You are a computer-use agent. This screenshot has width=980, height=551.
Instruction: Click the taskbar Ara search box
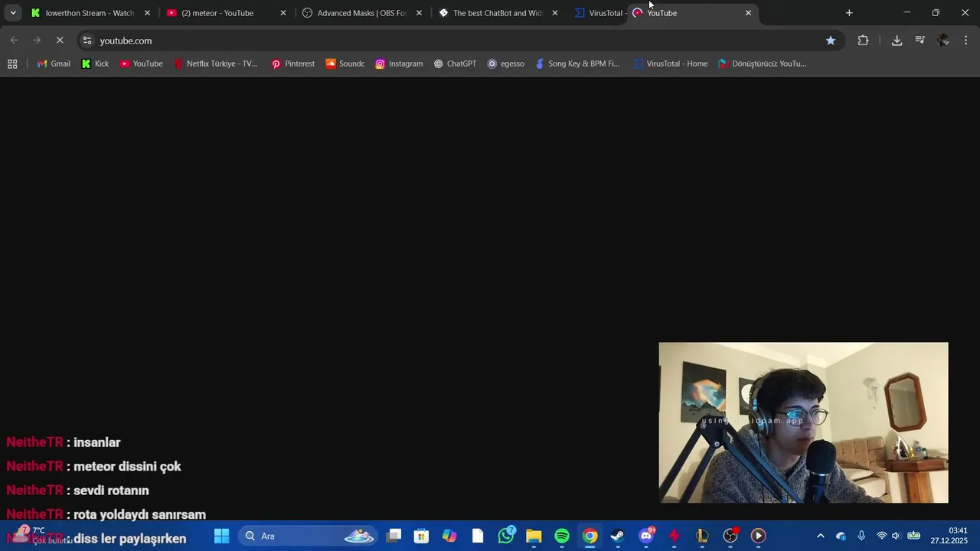[308, 536]
